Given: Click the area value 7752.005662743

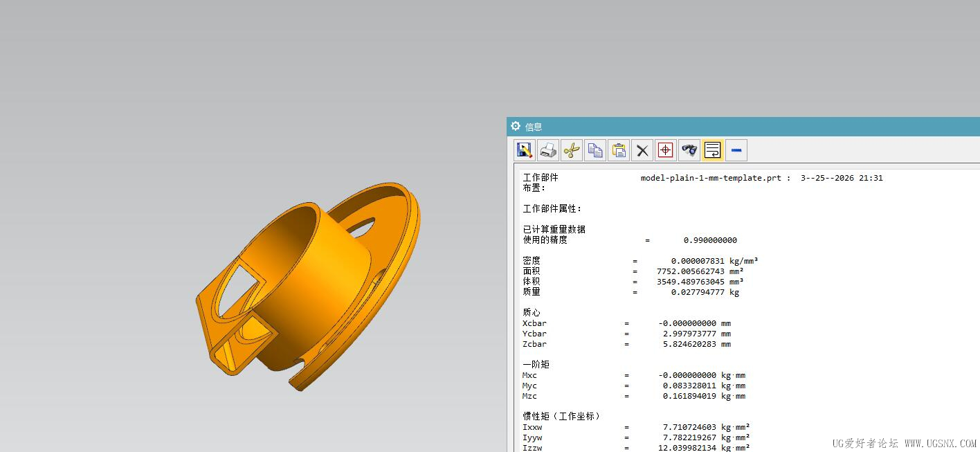Looking at the screenshot, I should pyautogui.click(x=690, y=271).
